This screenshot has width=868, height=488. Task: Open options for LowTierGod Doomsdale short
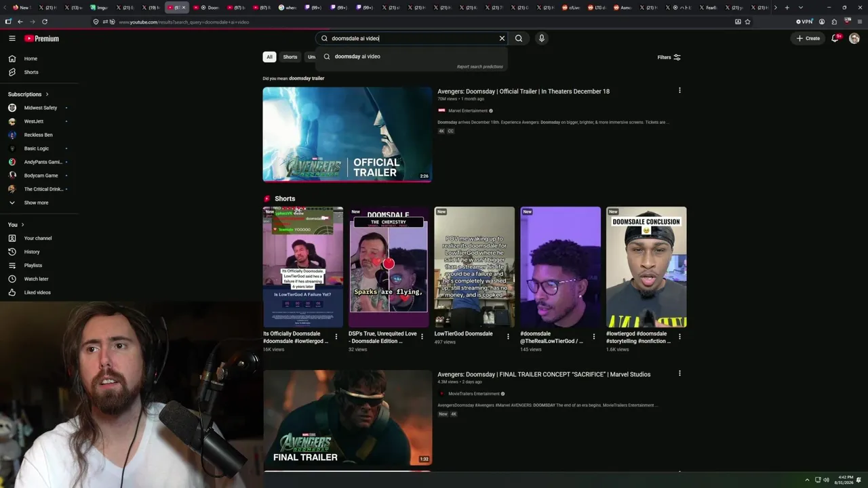(x=508, y=336)
